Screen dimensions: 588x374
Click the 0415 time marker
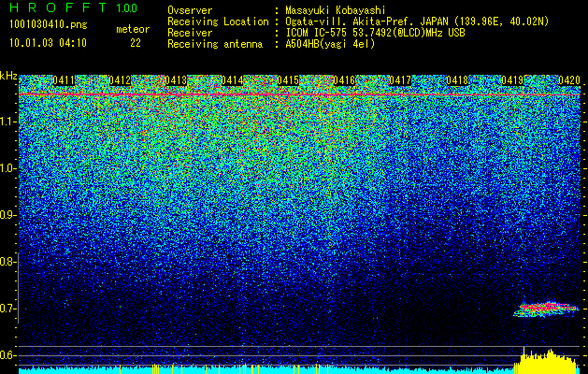coord(288,80)
